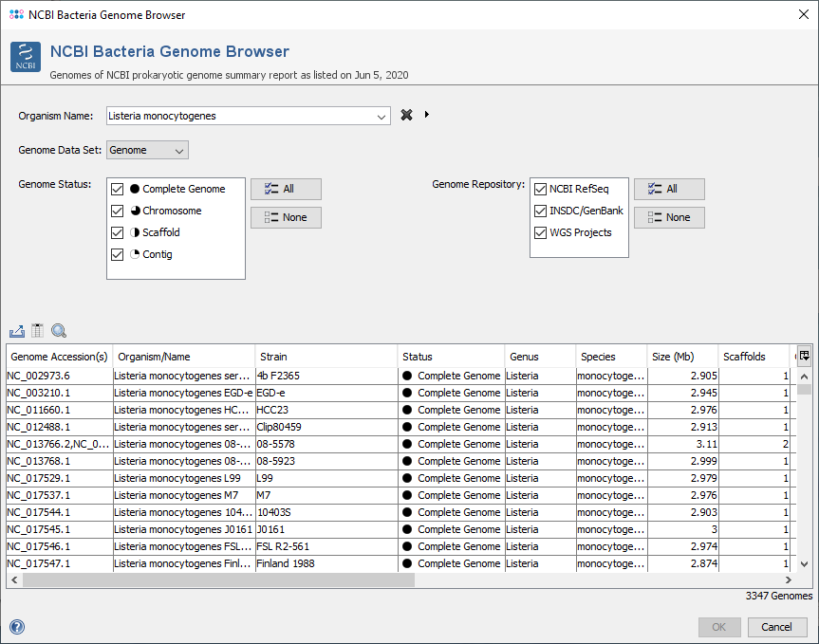819x644 pixels.
Task: Sort by Status column header
Action: [452, 357]
